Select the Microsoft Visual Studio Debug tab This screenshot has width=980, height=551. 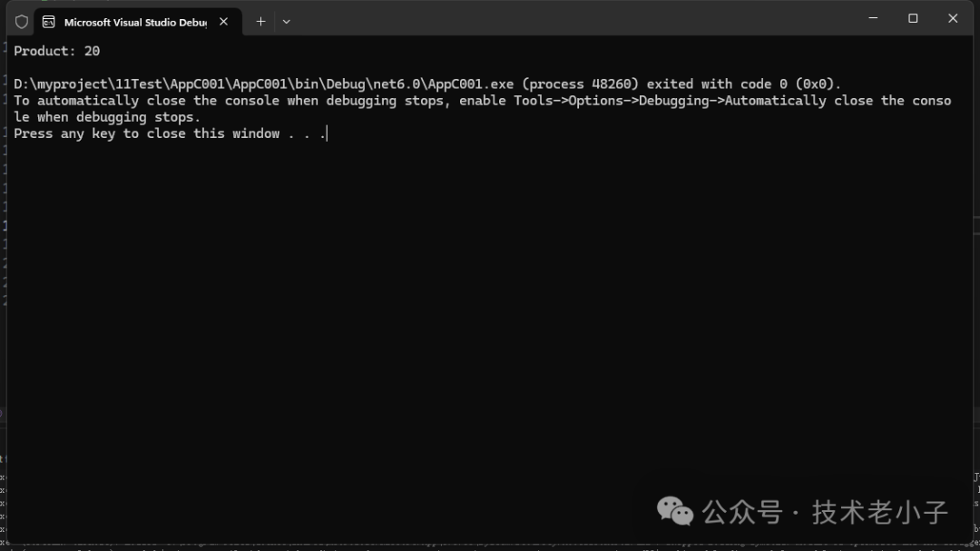(x=134, y=22)
